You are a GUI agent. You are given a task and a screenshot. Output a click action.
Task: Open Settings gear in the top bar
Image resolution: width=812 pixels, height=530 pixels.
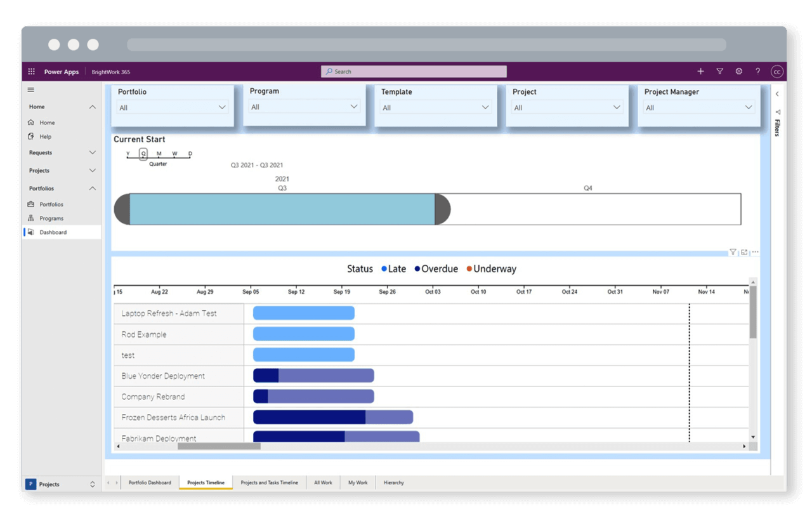(x=738, y=71)
